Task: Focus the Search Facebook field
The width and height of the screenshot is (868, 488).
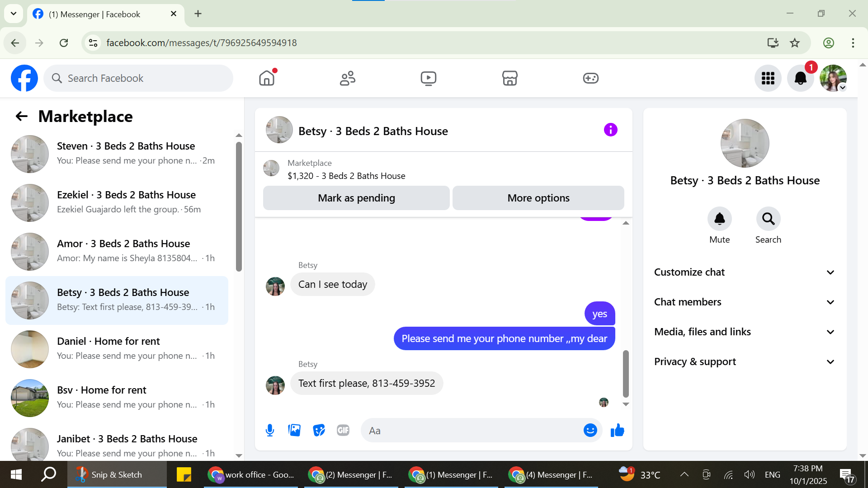Action: pyautogui.click(x=138, y=78)
